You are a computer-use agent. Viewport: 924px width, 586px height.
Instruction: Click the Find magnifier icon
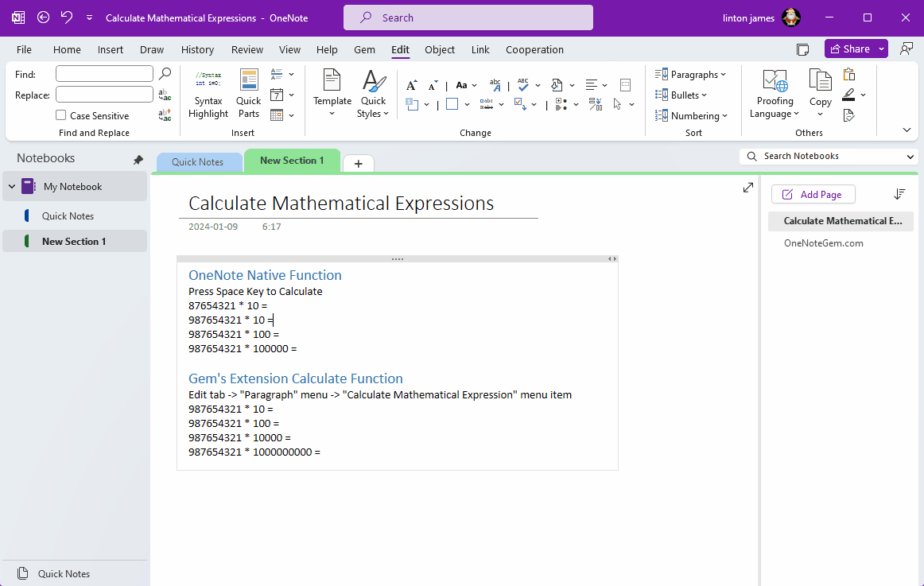click(165, 73)
